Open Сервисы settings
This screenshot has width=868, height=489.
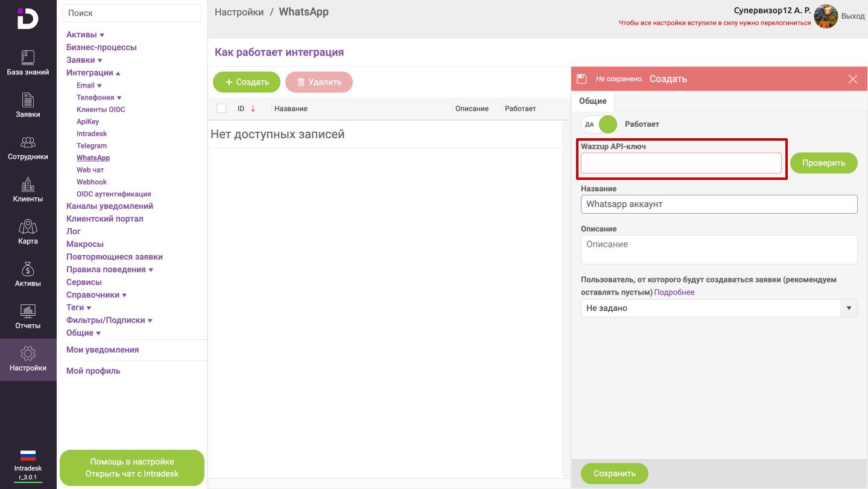(84, 282)
